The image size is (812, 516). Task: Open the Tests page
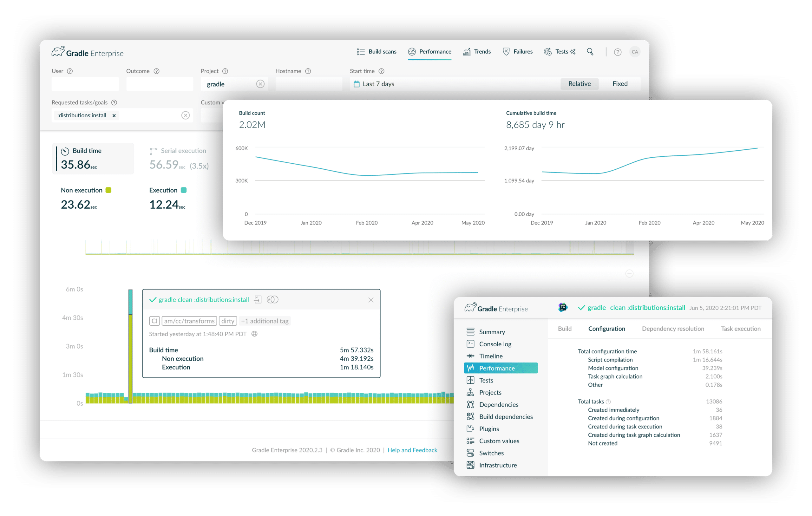pos(559,52)
